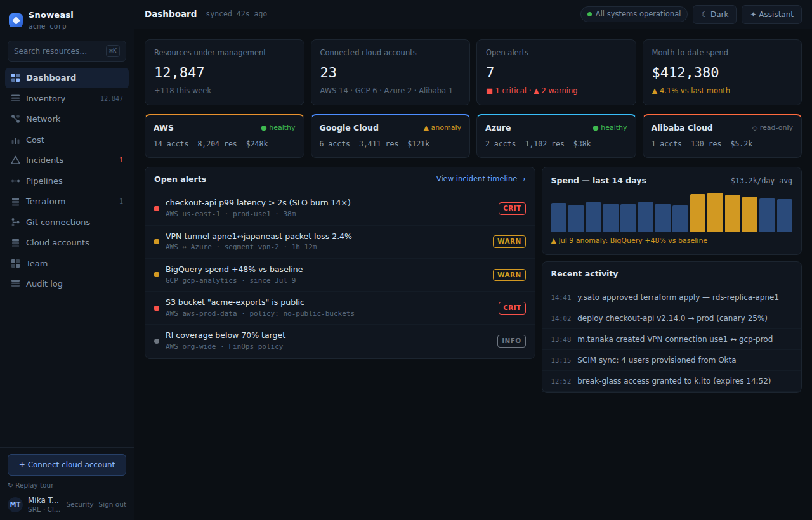
Task: Click the Audit log icon
Action: coord(15,284)
